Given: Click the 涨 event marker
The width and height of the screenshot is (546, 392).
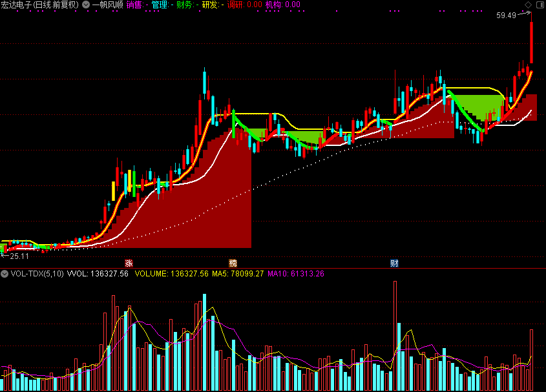Looking at the screenshot, I should coord(129,263).
